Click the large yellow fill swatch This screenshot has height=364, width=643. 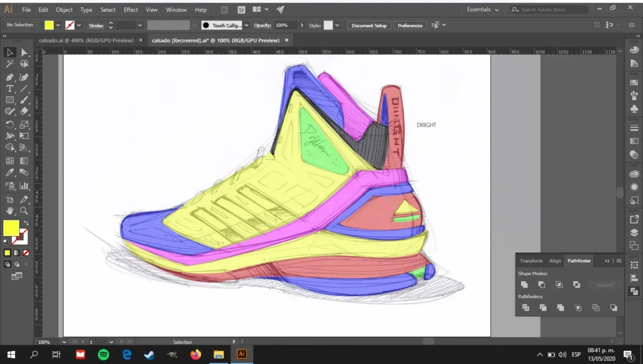(x=11, y=228)
